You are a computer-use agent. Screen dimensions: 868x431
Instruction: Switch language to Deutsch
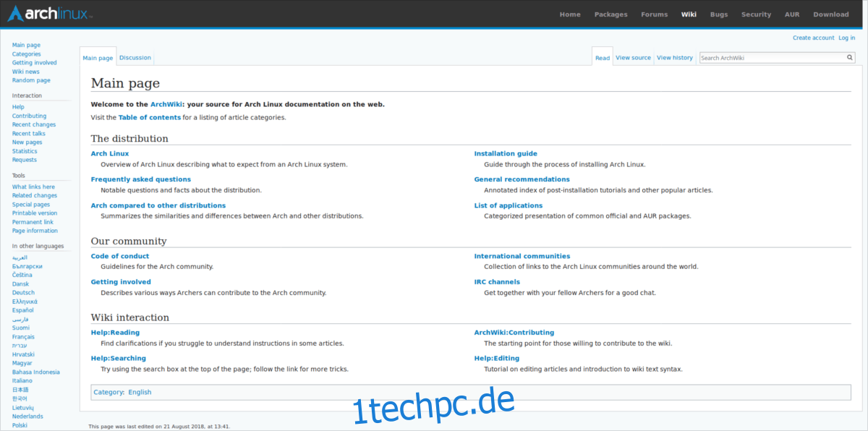[23, 293]
